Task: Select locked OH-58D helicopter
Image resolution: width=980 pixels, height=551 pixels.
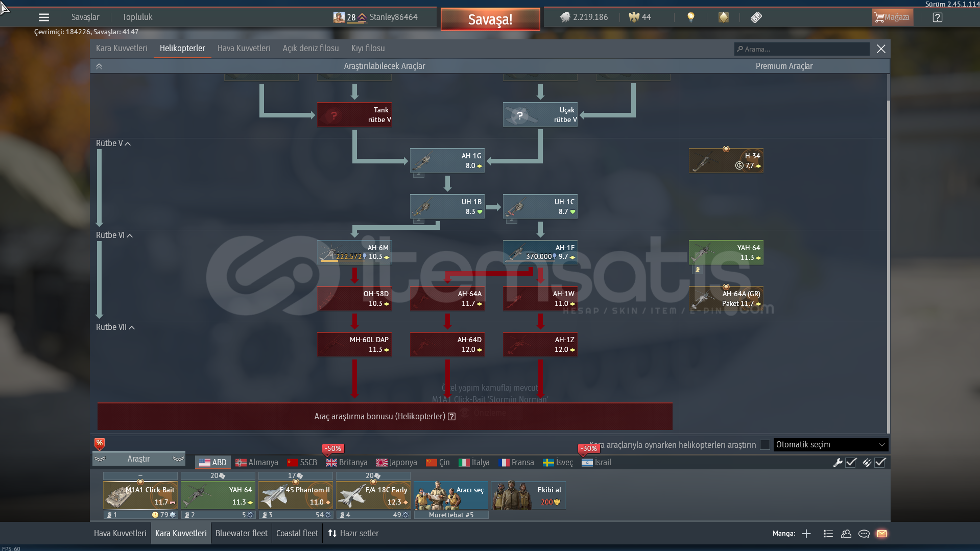Action: coord(354,299)
